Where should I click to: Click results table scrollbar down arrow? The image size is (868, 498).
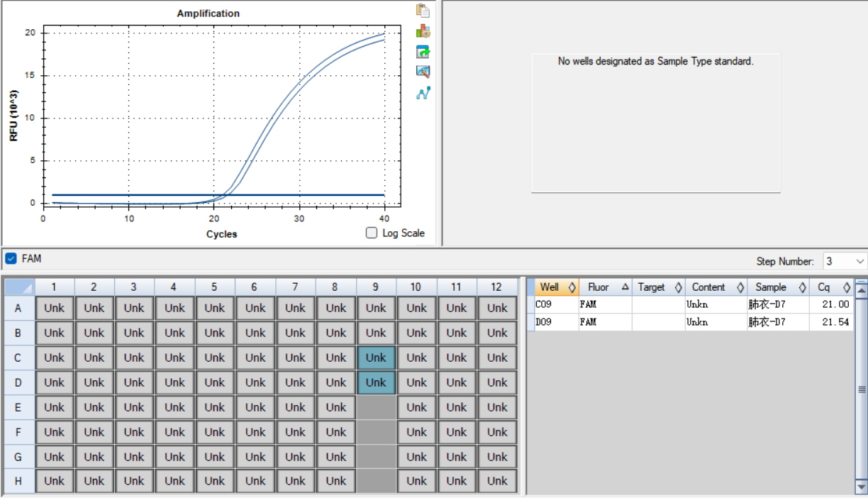point(862,487)
